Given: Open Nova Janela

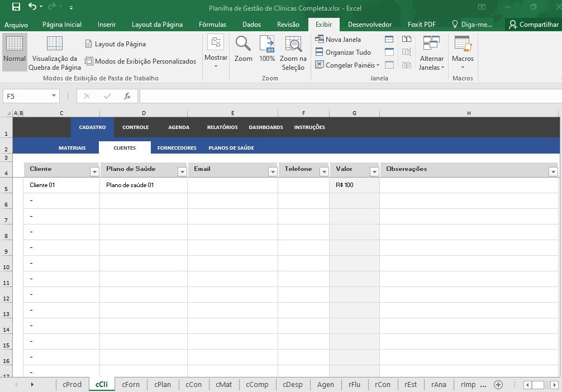Looking at the screenshot, I should pyautogui.click(x=339, y=40).
